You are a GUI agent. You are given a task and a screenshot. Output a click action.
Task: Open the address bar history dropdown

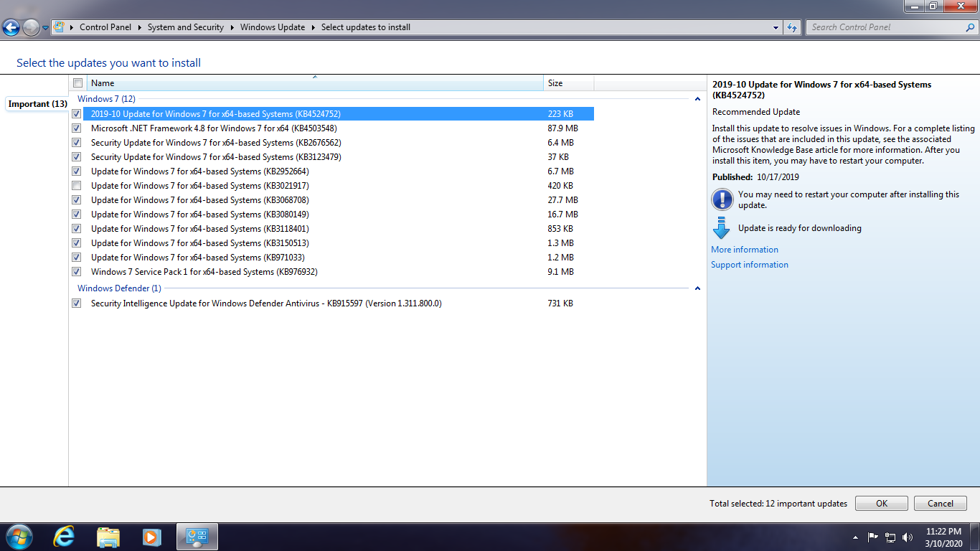click(x=776, y=27)
